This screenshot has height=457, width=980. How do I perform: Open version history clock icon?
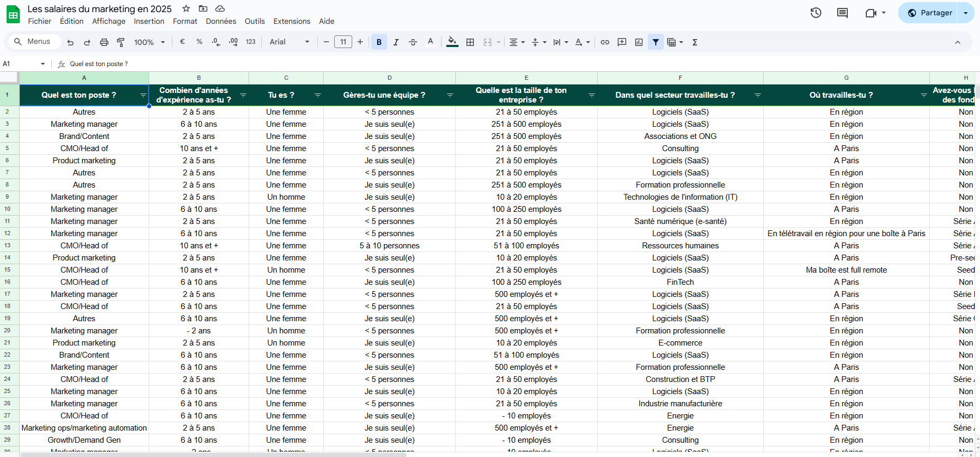tap(816, 13)
